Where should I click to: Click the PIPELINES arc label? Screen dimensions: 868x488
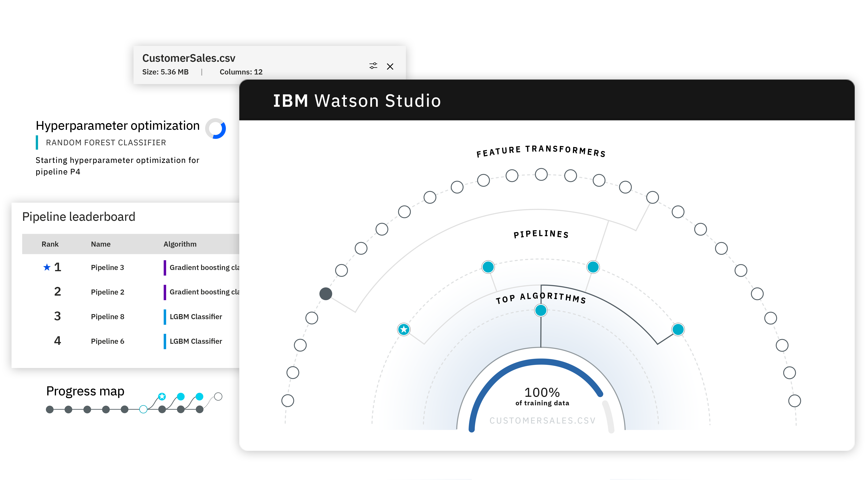pos(541,234)
